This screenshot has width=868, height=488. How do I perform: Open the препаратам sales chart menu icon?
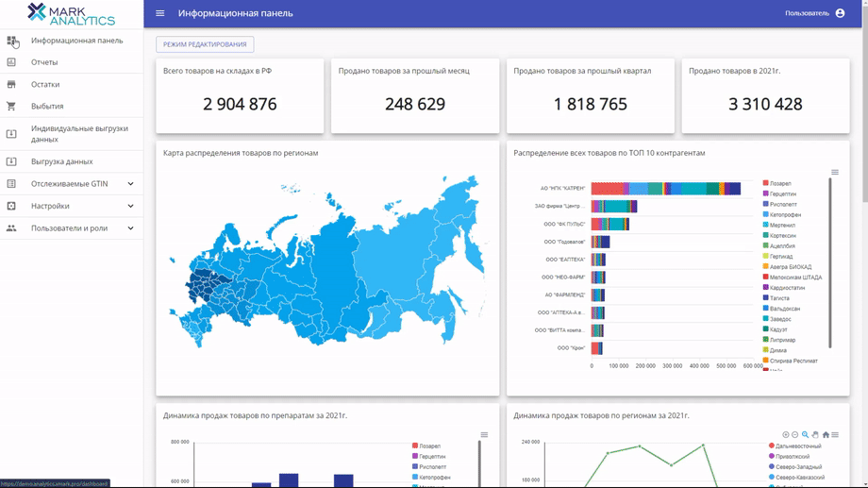point(484,435)
